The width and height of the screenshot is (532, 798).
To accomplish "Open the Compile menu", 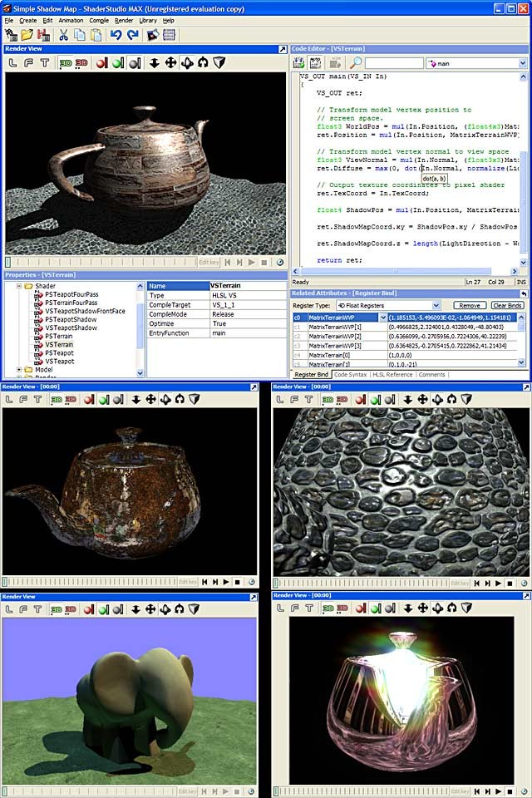I will [99, 20].
